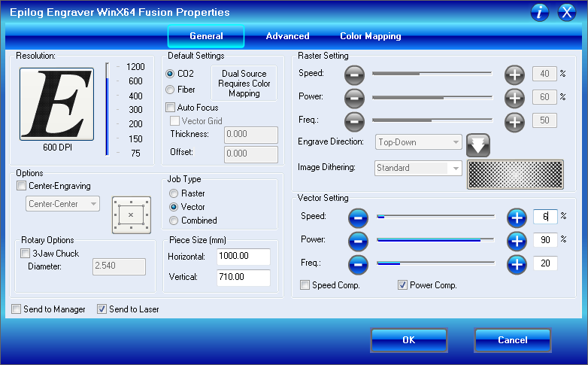Viewport: 588px width, 365px height.
Task: Select Combined job type
Action: [173, 221]
